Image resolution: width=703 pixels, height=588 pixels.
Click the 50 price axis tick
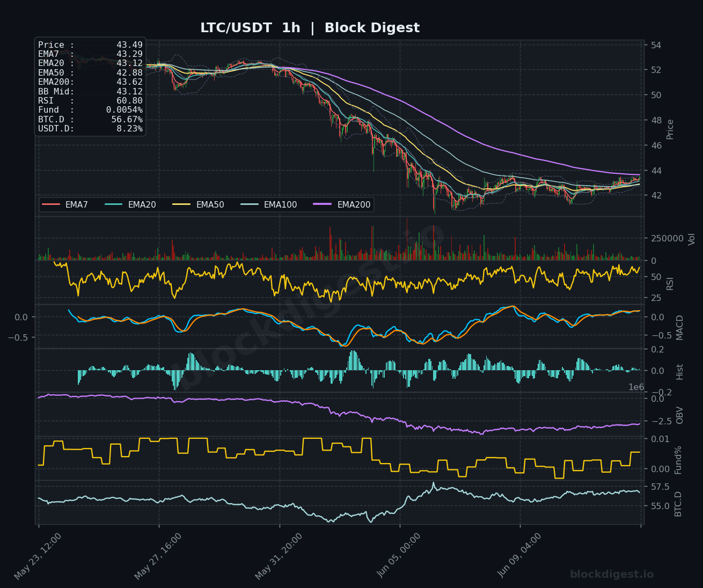(x=656, y=95)
